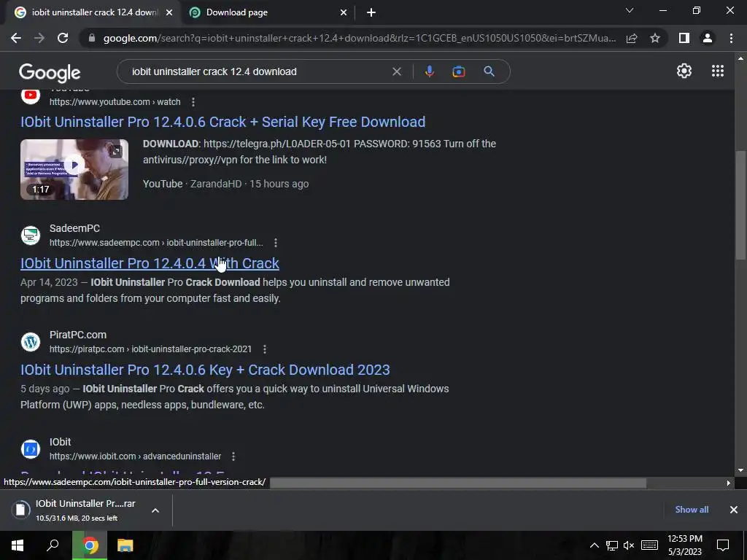Open a new browser tab

(371, 13)
